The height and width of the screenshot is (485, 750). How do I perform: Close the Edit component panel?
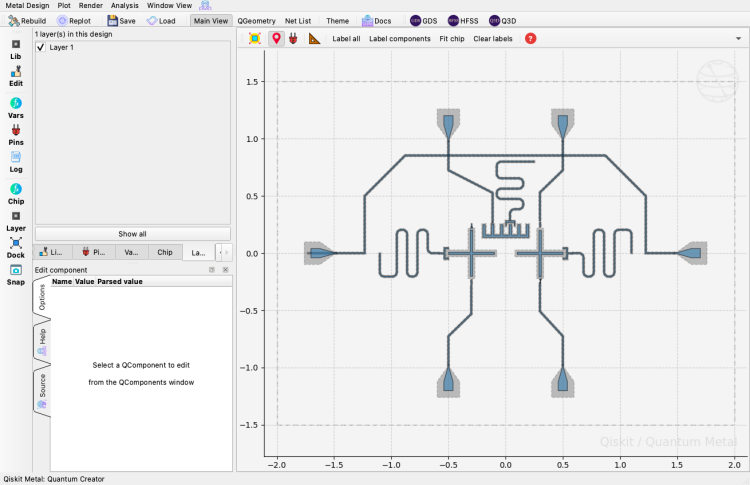pyautogui.click(x=225, y=270)
